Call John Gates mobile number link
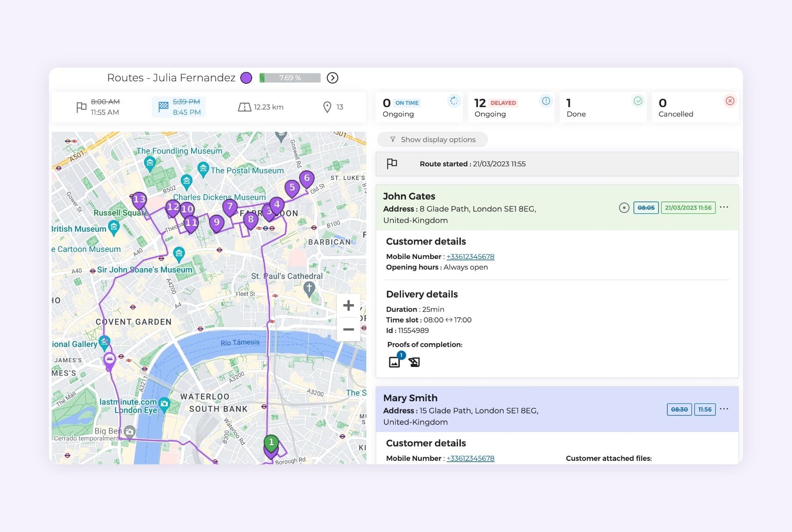This screenshot has height=532, width=792. coord(470,256)
